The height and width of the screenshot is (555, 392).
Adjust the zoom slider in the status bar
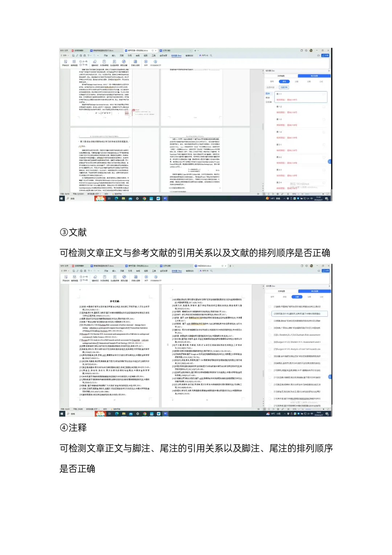click(x=310, y=194)
